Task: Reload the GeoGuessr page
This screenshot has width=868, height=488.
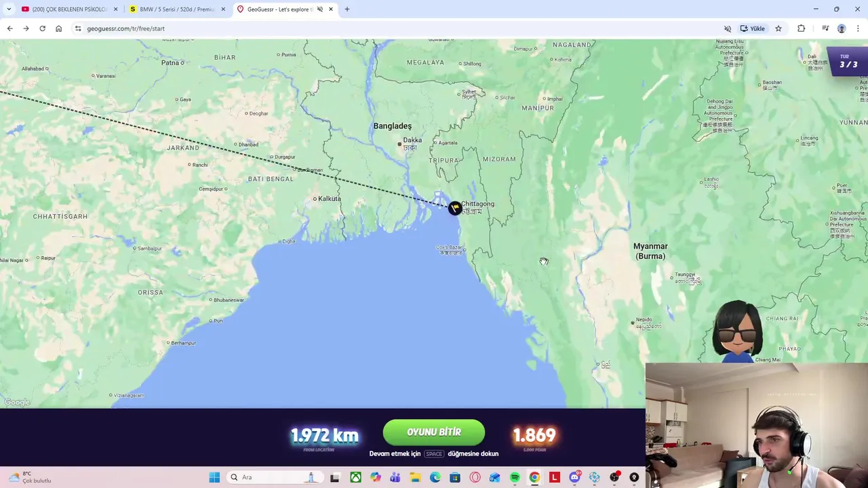Action: pyautogui.click(x=42, y=28)
